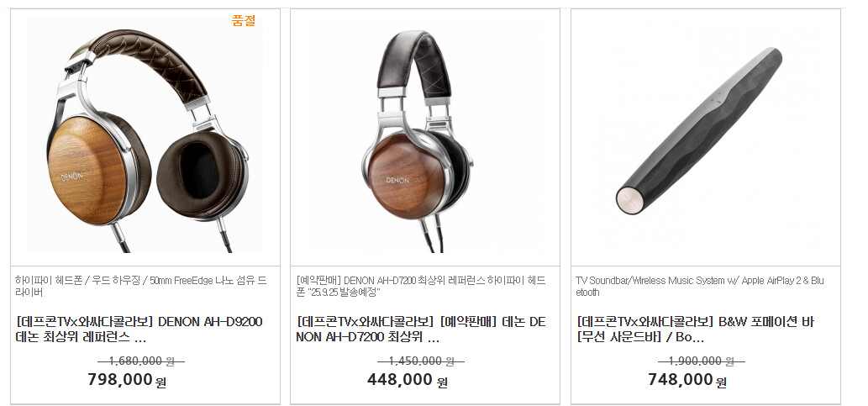
Task: Open the DENON AH-D9200 product title link
Action: (139, 329)
